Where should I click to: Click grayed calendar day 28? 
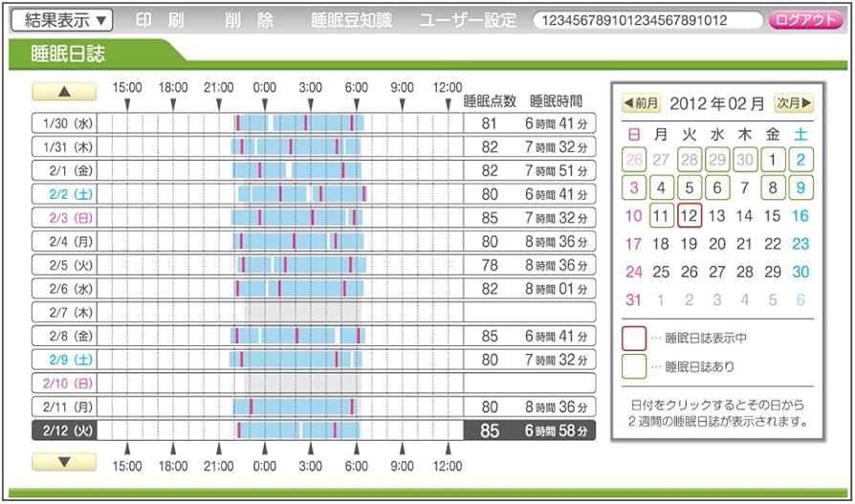click(690, 160)
